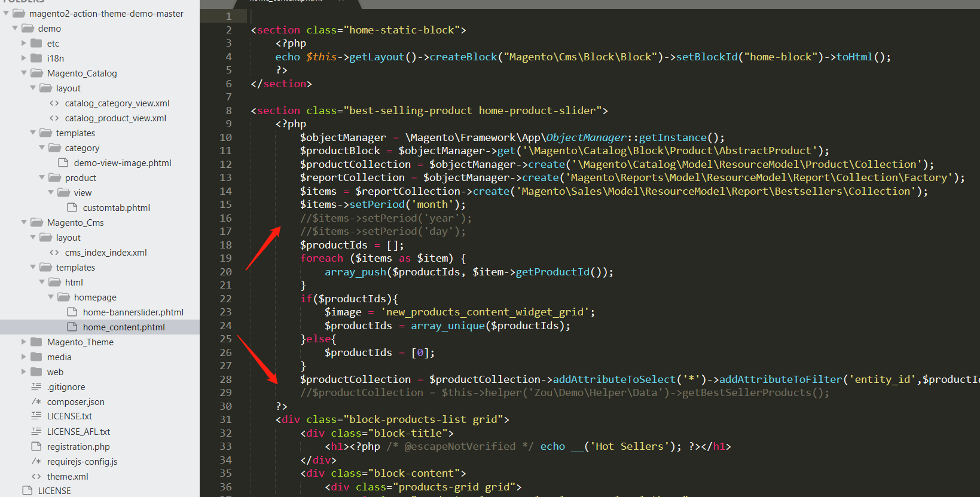980x497 pixels.
Task: Select home_content.phtml in the sidebar
Action: point(124,327)
